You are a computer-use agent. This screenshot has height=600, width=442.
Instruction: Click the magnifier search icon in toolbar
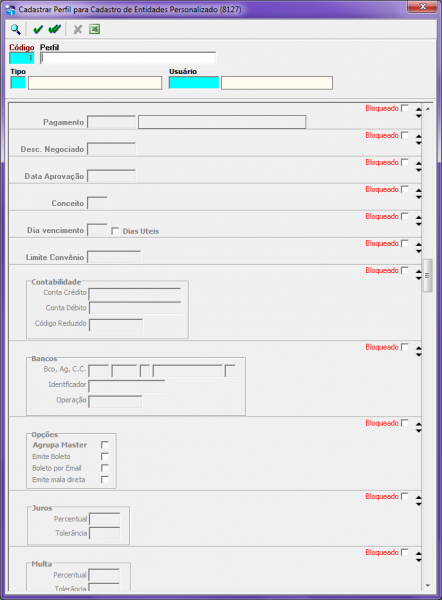pyautogui.click(x=15, y=29)
